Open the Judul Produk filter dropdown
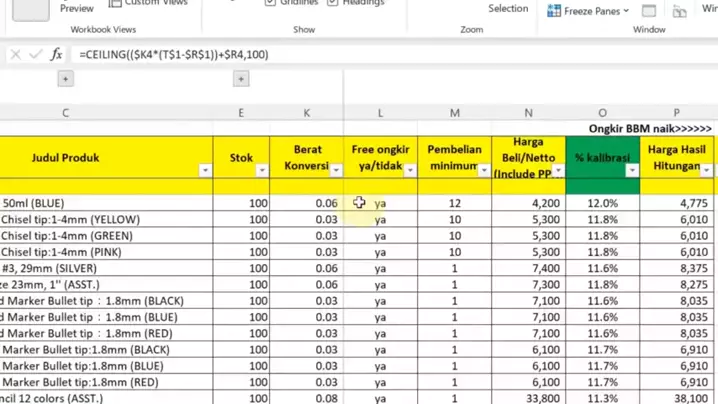The image size is (718, 404). 205,171
